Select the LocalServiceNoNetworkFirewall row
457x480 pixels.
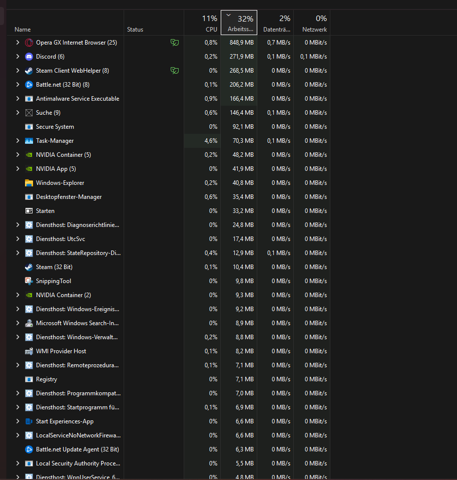click(x=168, y=435)
